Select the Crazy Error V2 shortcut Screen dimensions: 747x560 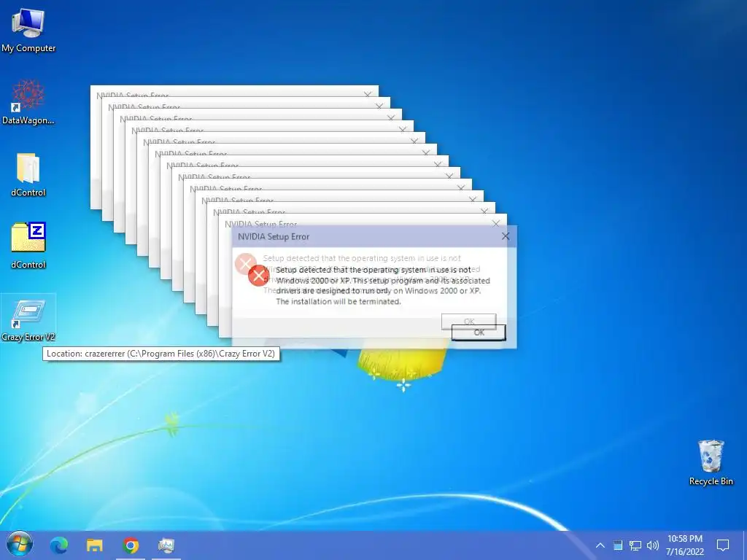28,319
